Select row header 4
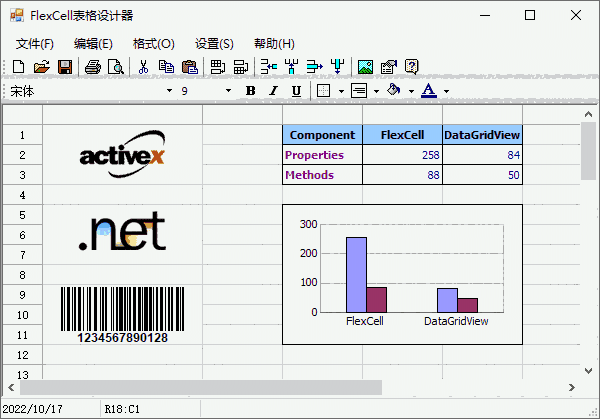 23,195
